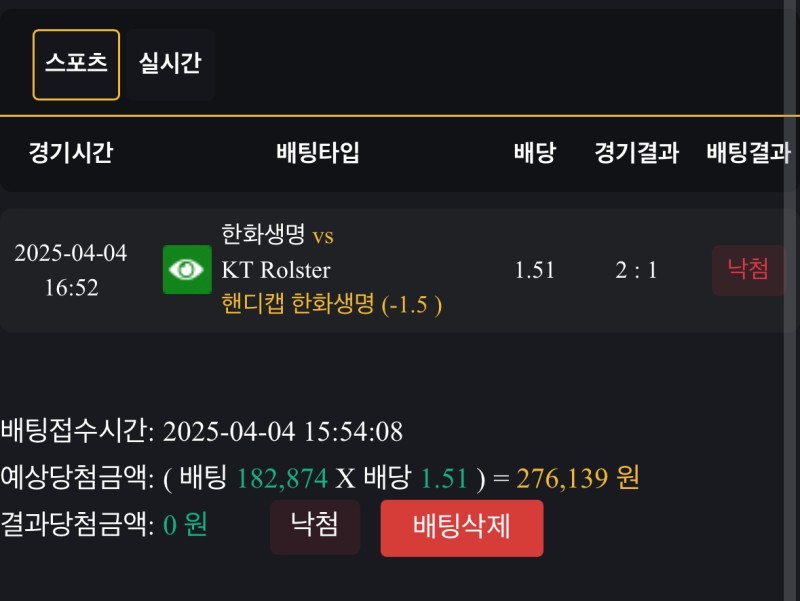Click the bottom 낙첨 button
This screenshot has height=601, width=800.
[x=314, y=527]
